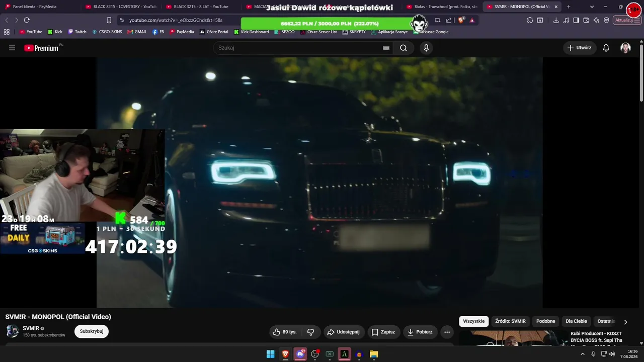This screenshot has height=362, width=644.
Task: Switch to the Panel klienta - PayMedia tab
Action: pos(40,7)
